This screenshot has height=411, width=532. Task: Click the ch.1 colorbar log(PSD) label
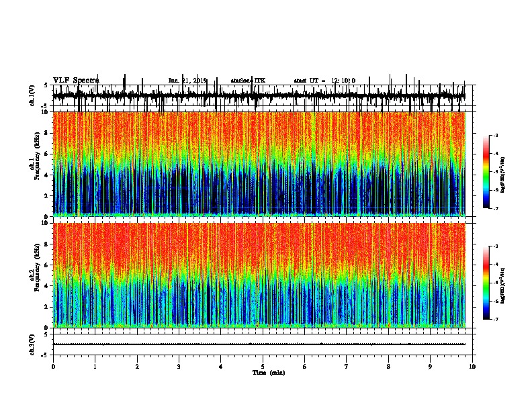pos(503,174)
